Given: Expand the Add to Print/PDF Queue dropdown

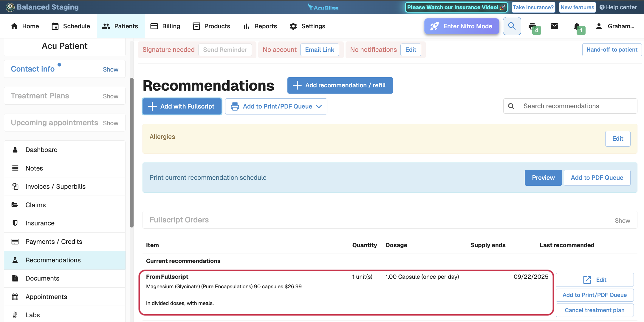Looking at the screenshot, I should pos(319,106).
